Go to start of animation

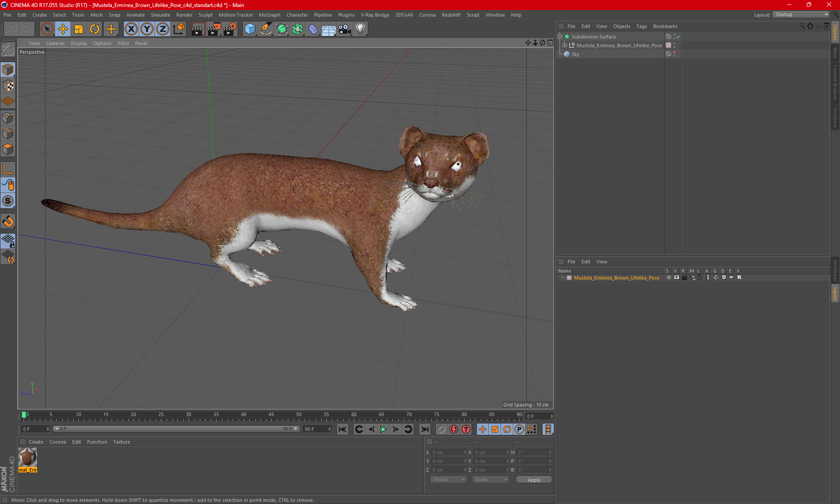[x=342, y=430]
